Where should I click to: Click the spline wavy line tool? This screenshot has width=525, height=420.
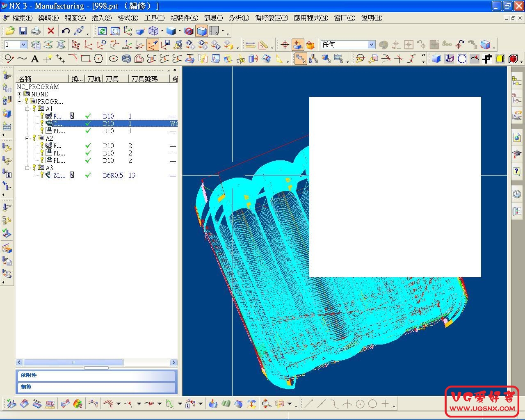22,59
